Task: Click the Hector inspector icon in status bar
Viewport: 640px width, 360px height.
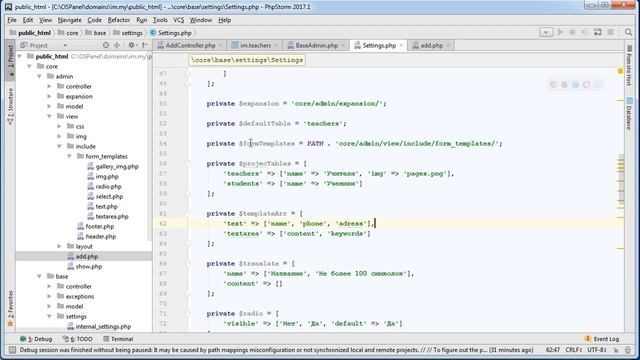Action: (628, 350)
